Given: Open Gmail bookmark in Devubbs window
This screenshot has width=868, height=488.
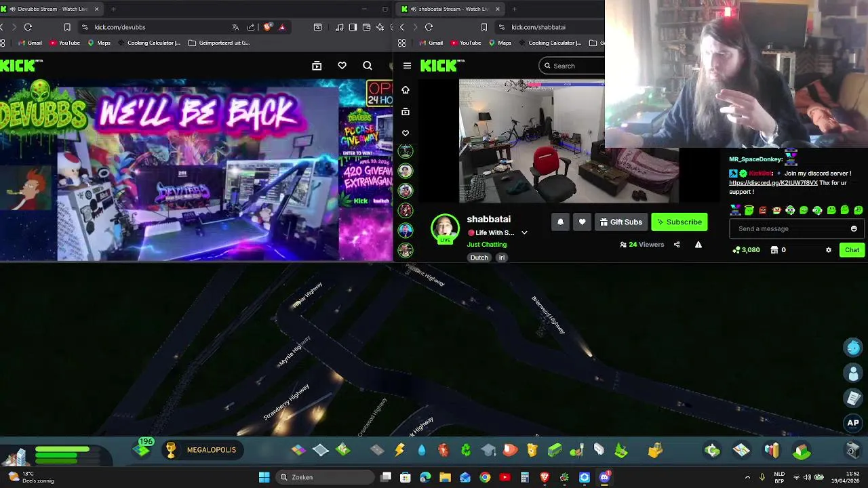Looking at the screenshot, I should [x=29, y=43].
